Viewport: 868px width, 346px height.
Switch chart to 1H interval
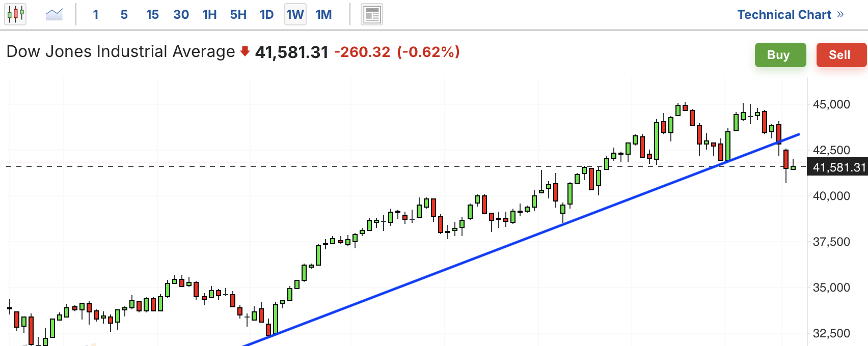pyautogui.click(x=209, y=15)
